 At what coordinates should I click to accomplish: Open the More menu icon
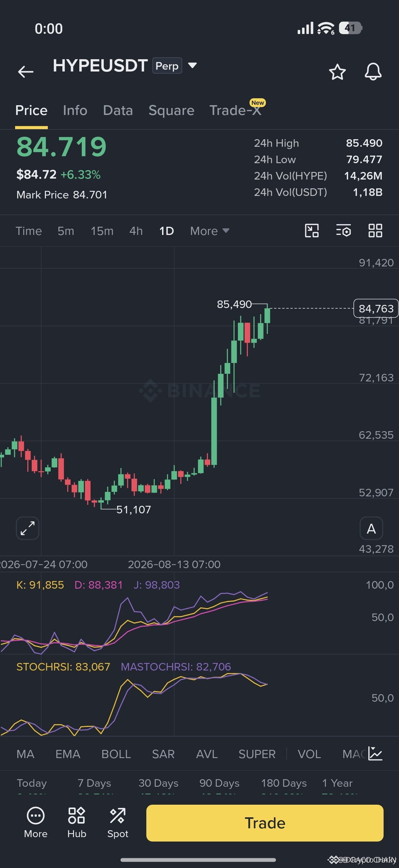pyautogui.click(x=36, y=823)
